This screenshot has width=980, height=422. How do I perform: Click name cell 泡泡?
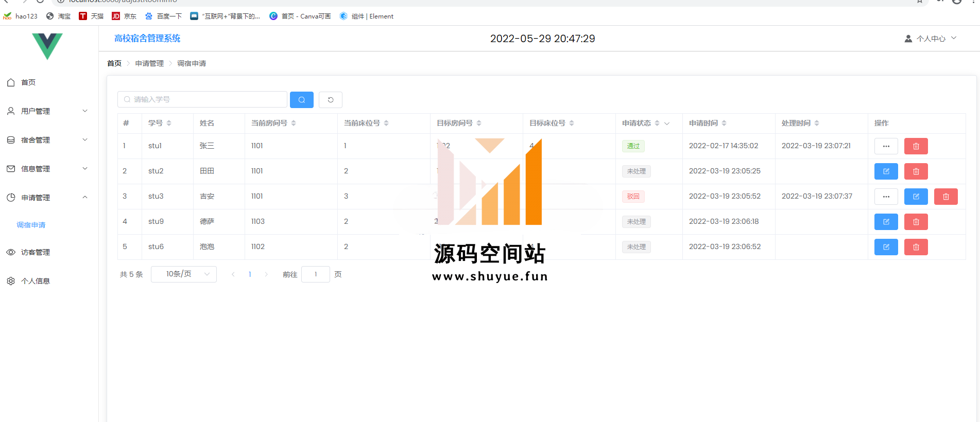207,247
